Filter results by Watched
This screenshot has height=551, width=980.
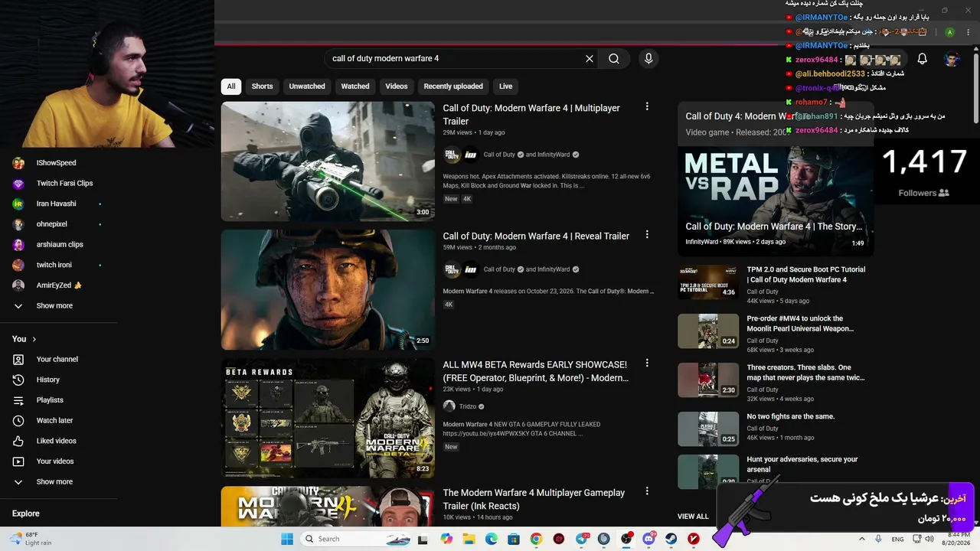[355, 86]
